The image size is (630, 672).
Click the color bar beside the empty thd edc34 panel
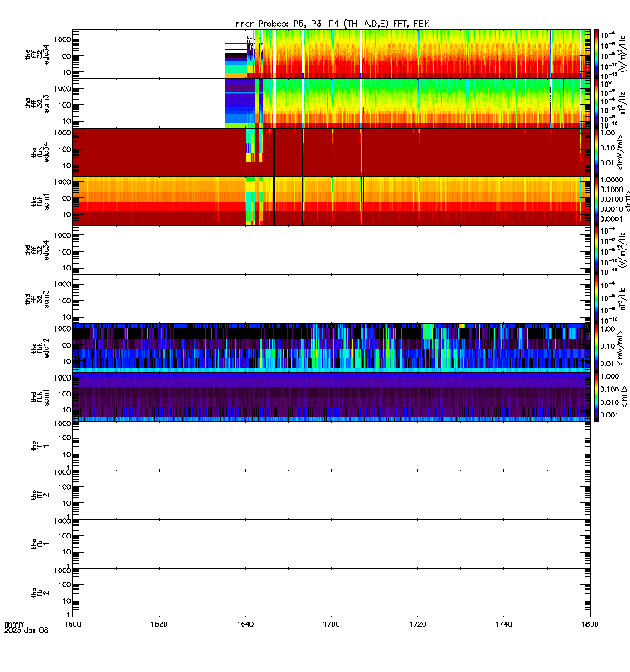[596, 249]
